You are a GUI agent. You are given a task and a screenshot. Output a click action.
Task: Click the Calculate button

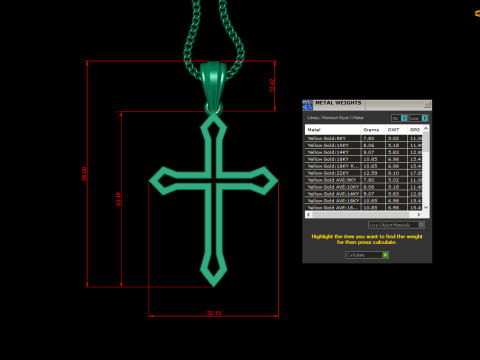coord(367,255)
